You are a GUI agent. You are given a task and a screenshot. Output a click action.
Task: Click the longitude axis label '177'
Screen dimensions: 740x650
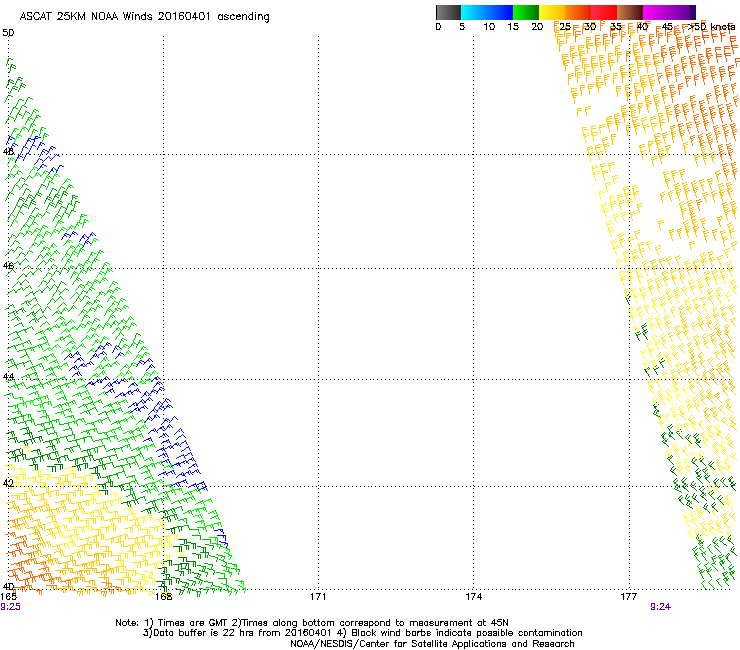pos(629,597)
